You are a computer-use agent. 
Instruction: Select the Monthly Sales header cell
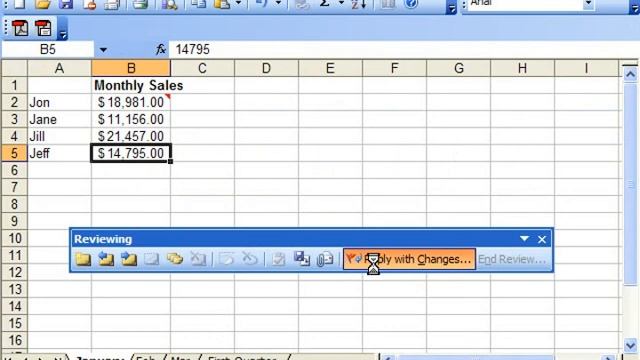(x=131, y=85)
